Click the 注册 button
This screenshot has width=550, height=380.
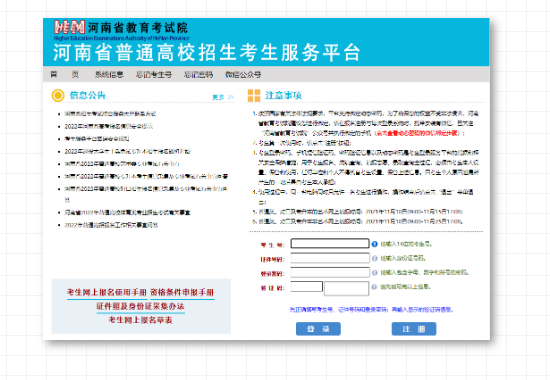click(414, 329)
